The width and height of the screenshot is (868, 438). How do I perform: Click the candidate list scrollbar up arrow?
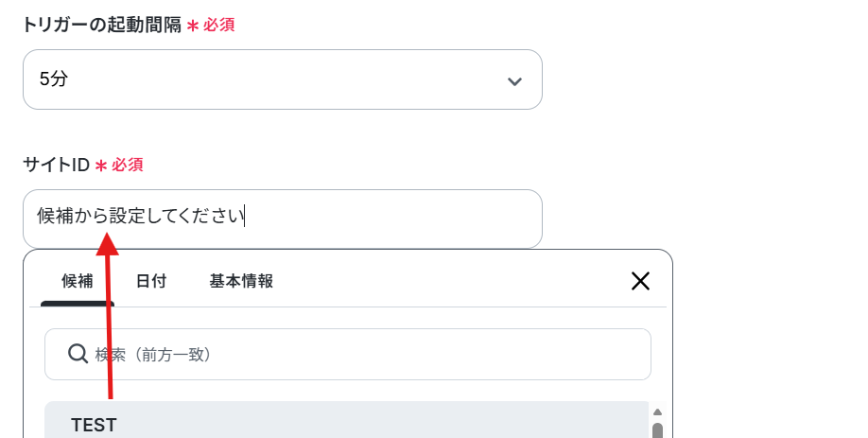tap(658, 412)
